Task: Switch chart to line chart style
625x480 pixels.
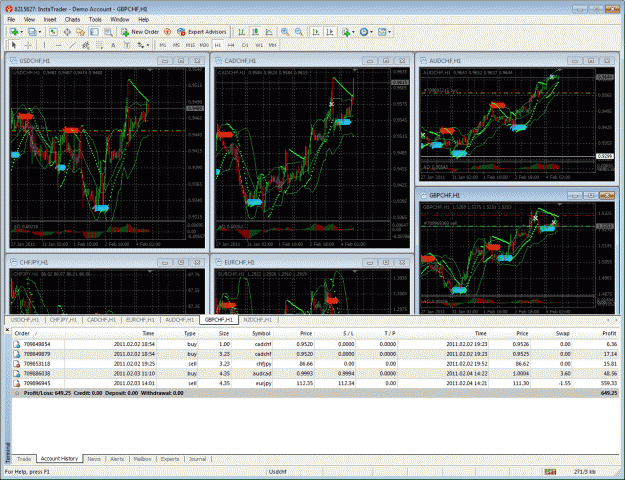Action: click(x=269, y=32)
